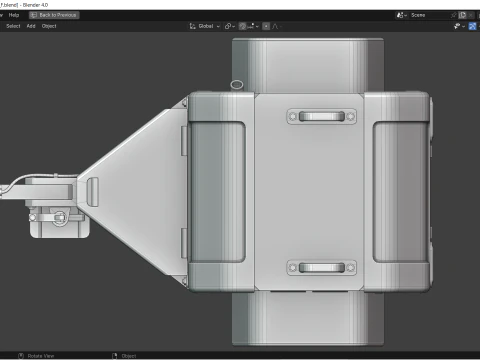The width and height of the screenshot is (480, 360).
Task: Click the pin scene icon
Action: (453, 15)
